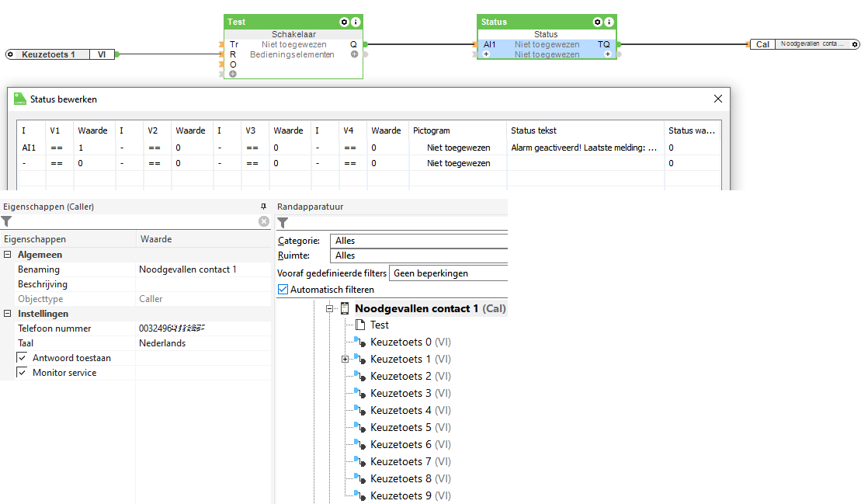Toggle the Antwoord toestaan checkbox
Viewport: 868px width, 504px height.
pos(23,358)
